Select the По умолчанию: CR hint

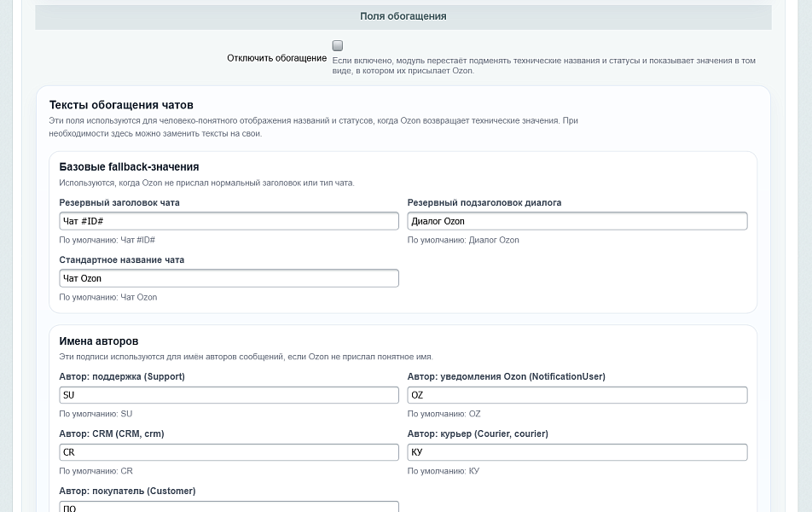pyautogui.click(x=96, y=471)
